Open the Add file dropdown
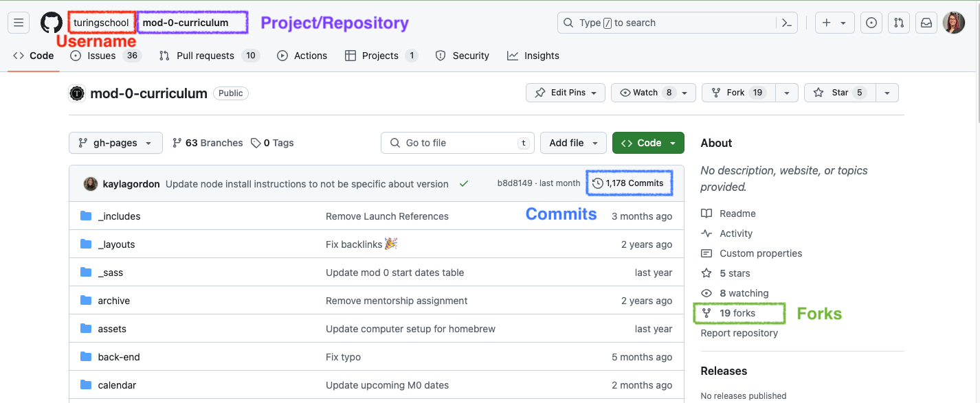This screenshot has width=980, height=403. click(573, 143)
